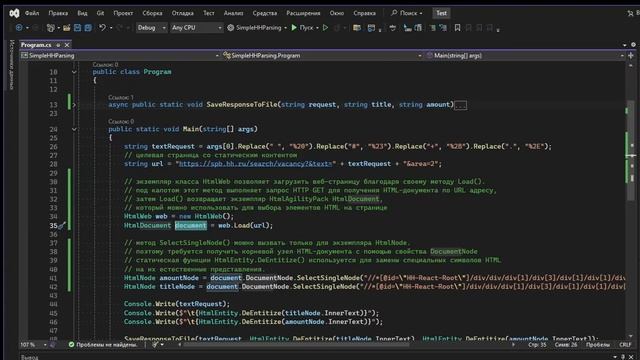
Task: Open the Правка menu
Action: pos(58,13)
